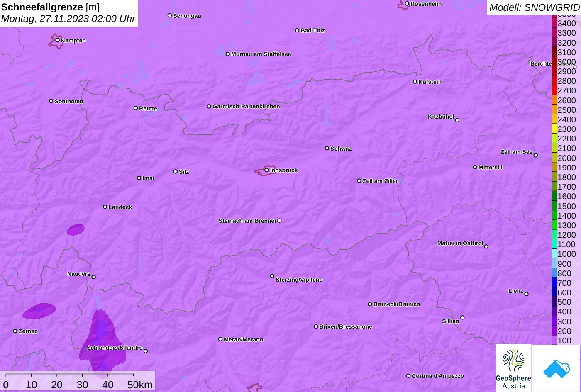This screenshot has height=392, width=581.
Task: Click the GeoSphere Austria logo
Action: point(513,368)
